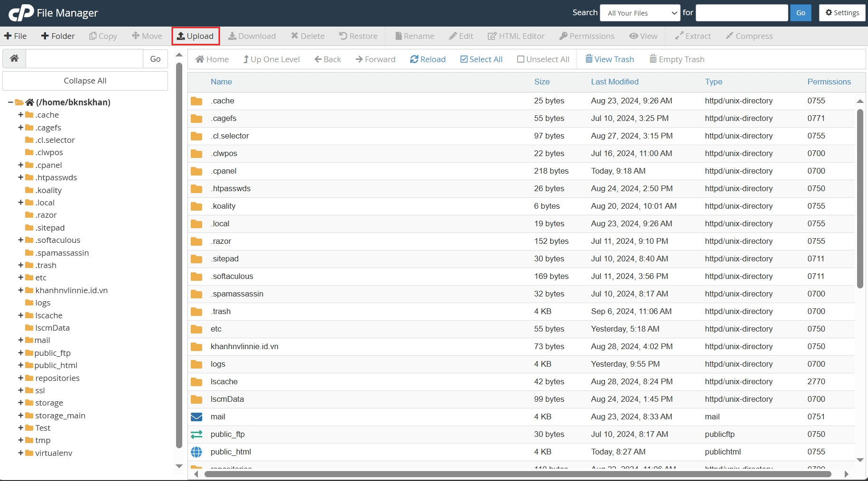
Task: Click the mail envelope icon in list
Action: tap(196, 417)
